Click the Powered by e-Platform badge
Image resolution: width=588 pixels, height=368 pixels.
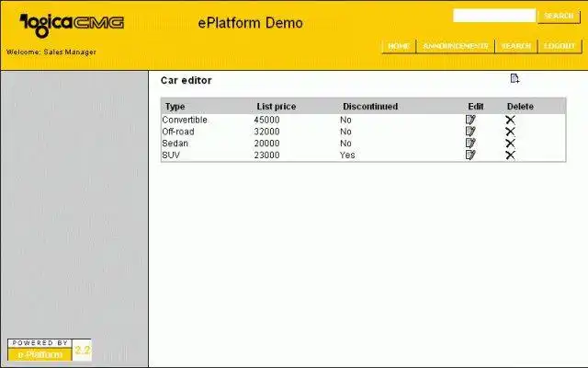49,350
